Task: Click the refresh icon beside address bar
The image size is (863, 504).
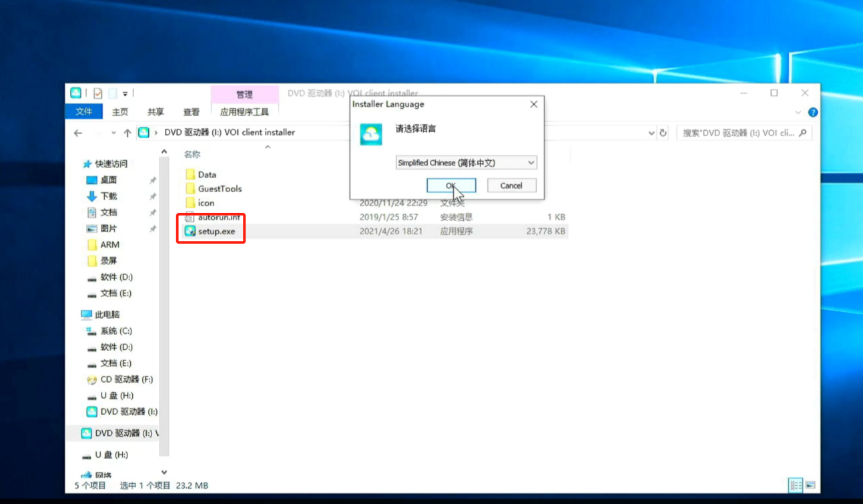Action: [663, 133]
